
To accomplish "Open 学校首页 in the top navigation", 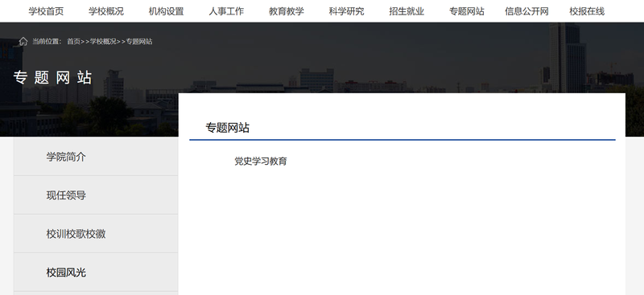I will tap(46, 11).
